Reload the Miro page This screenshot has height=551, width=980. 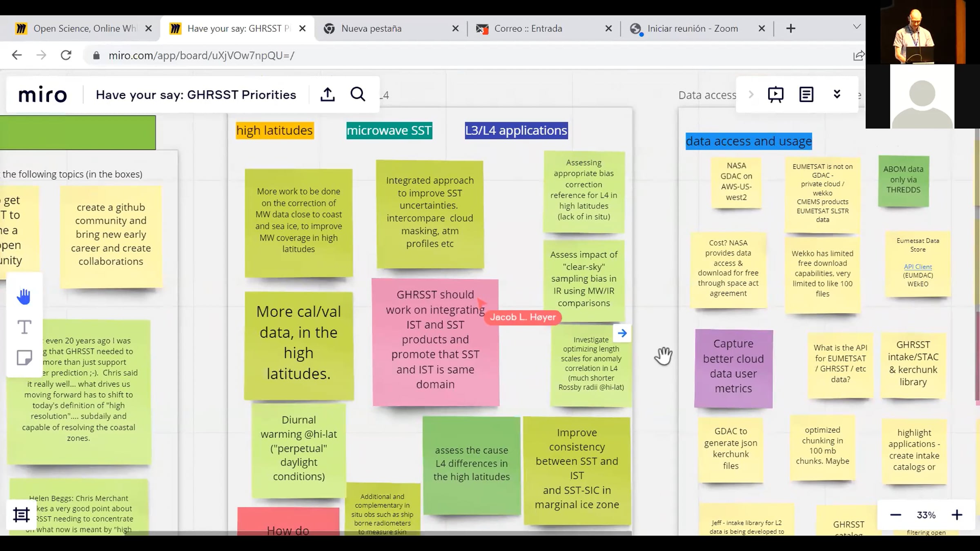(x=66, y=55)
